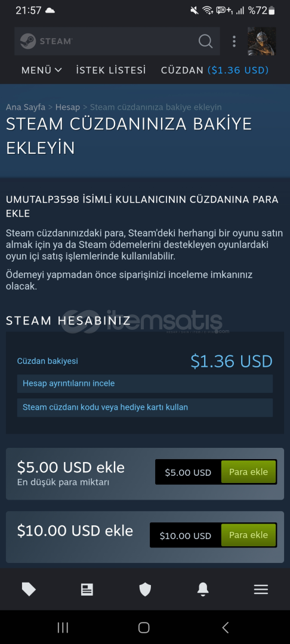The width and height of the screenshot is (290, 644).
Task: Go to Hesap breadcrumb link
Action: [x=68, y=107]
